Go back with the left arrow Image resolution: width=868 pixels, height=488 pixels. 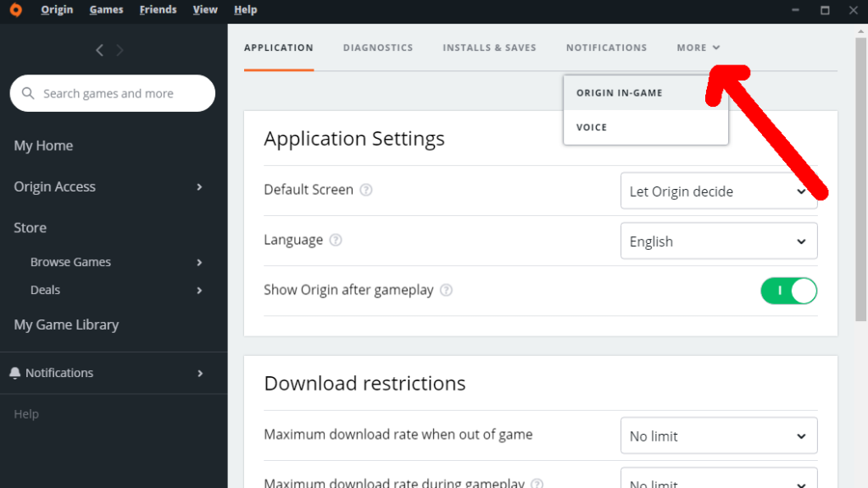[x=100, y=50]
